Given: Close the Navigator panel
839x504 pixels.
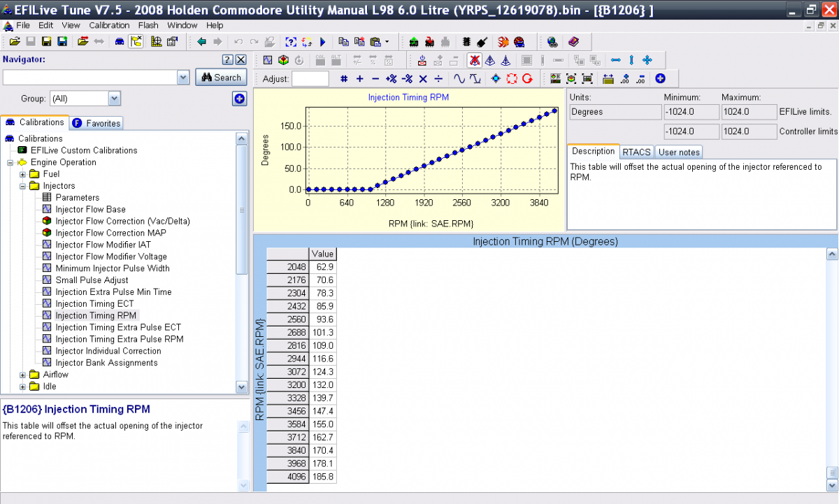Looking at the screenshot, I should pyautogui.click(x=241, y=60).
